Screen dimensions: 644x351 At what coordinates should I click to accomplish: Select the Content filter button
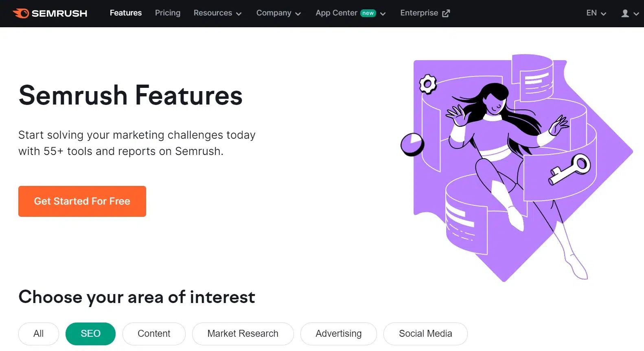coord(154,334)
